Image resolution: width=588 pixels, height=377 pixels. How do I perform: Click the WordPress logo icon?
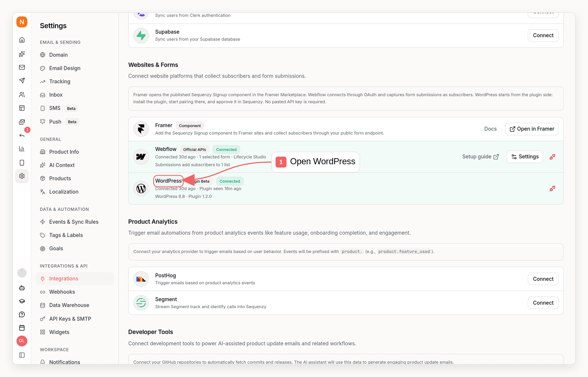(141, 188)
